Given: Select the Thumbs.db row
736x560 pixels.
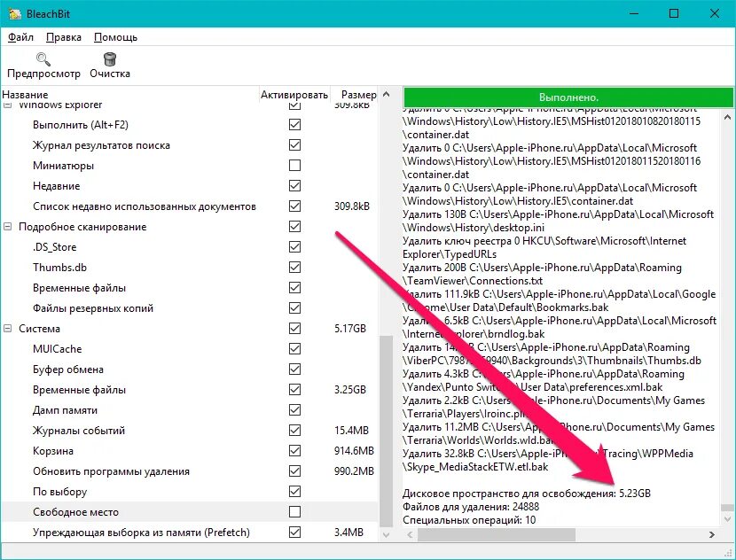Looking at the screenshot, I should click(x=190, y=268).
